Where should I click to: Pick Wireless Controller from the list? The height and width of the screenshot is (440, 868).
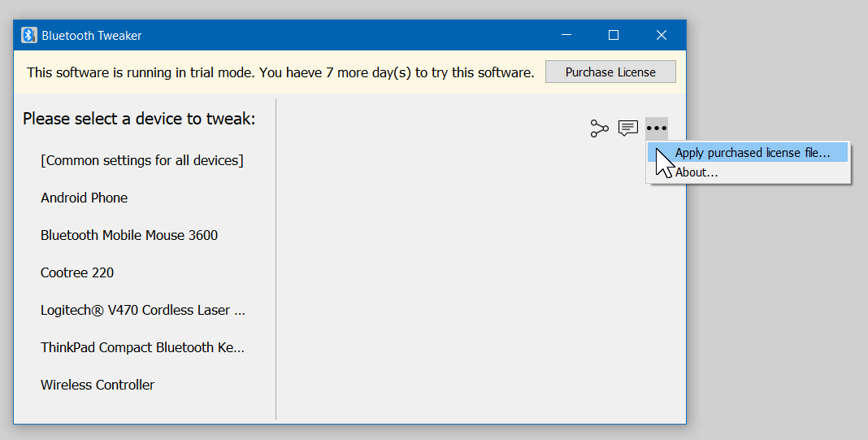coord(98,385)
